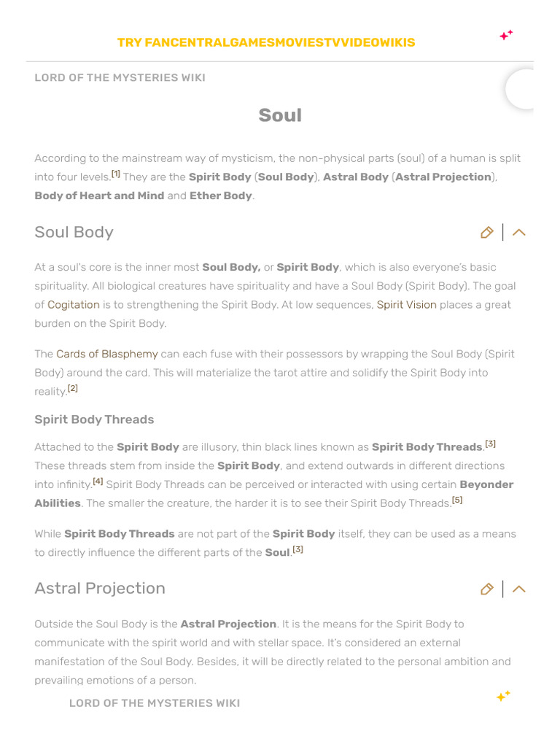This screenshot has height=747, width=560.
Task: Open the top Lord of the Mysteries Wiki breadcrumb
Action: pos(120,78)
